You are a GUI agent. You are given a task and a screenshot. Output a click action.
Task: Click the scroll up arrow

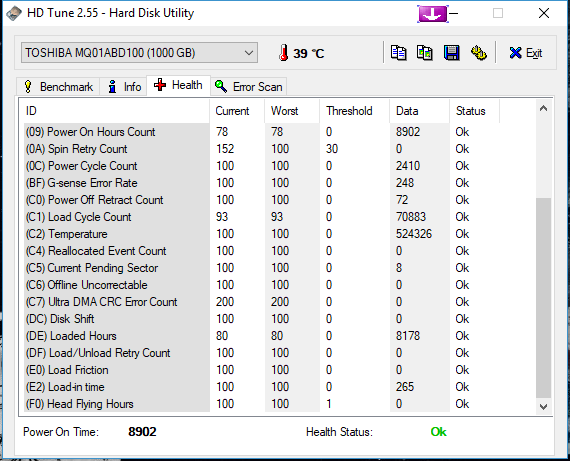point(543,108)
